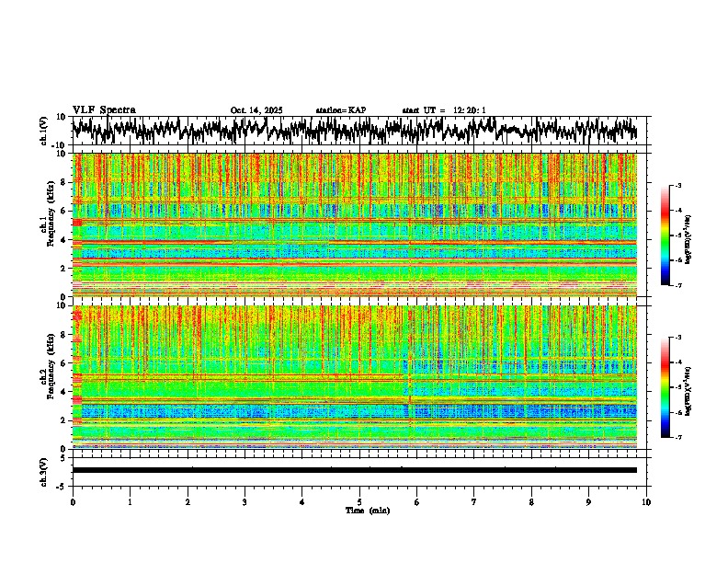This screenshot has height=563, width=728.
Task: Click the time axis tick label 0
Action: click(73, 502)
